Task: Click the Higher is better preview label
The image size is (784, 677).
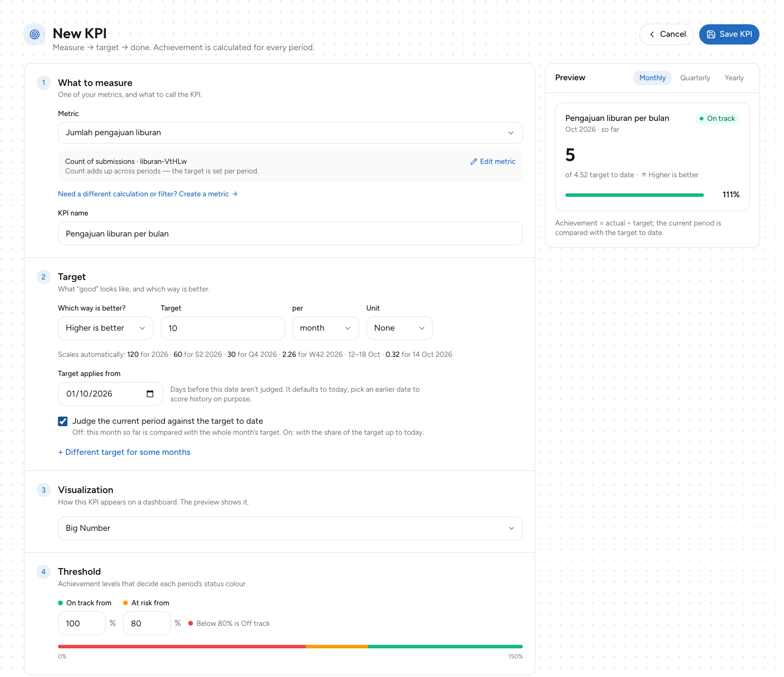Action: pyautogui.click(x=673, y=175)
